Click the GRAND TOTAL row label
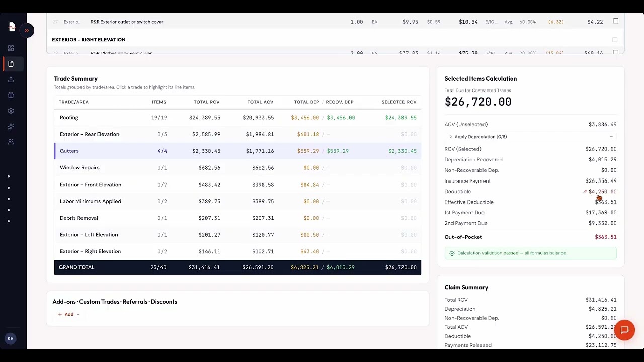644x362 pixels. [x=76, y=267]
